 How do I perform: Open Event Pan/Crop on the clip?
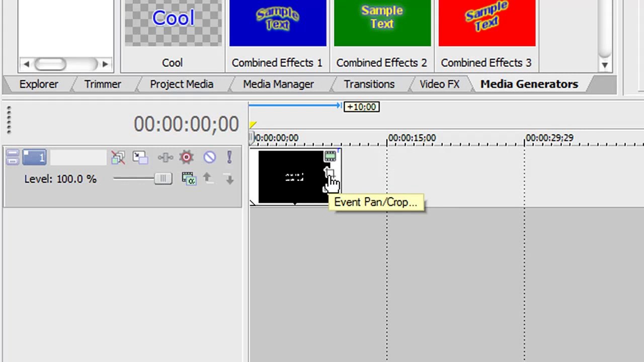[330, 173]
